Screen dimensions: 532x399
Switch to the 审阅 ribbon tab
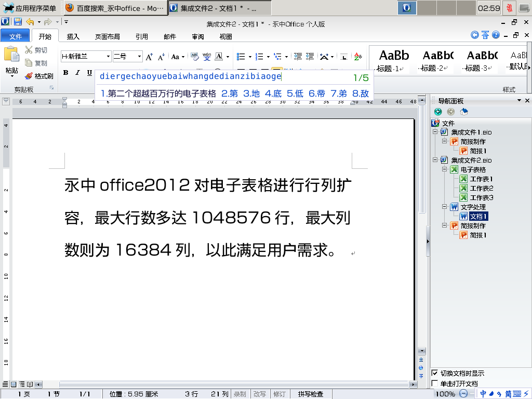198,36
